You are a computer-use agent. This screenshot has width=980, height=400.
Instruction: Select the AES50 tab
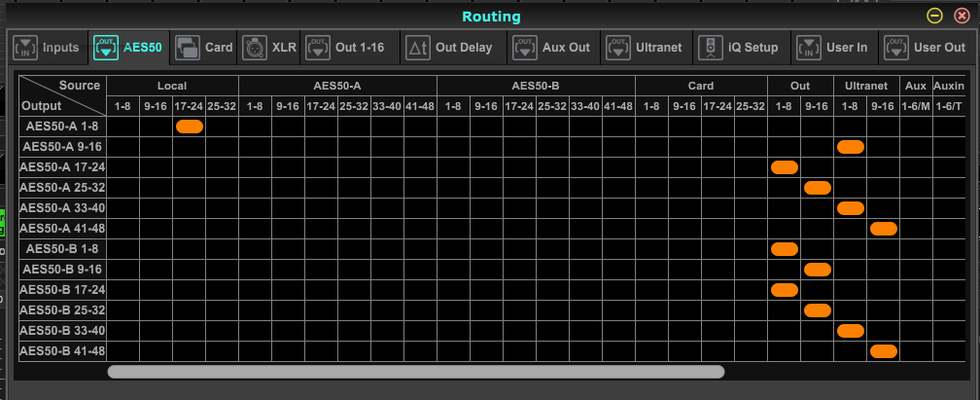click(128, 48)
